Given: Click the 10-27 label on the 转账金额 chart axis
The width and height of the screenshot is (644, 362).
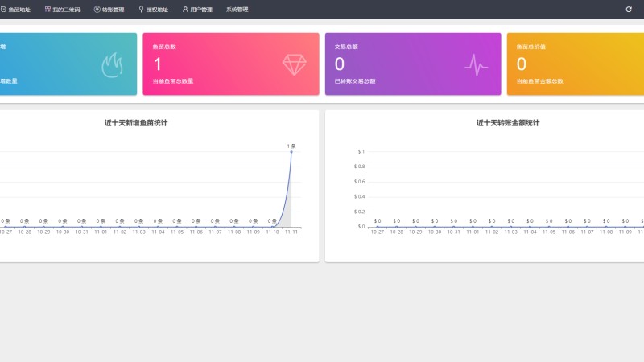Looking at the screenshot, I should tap(378, 232).
